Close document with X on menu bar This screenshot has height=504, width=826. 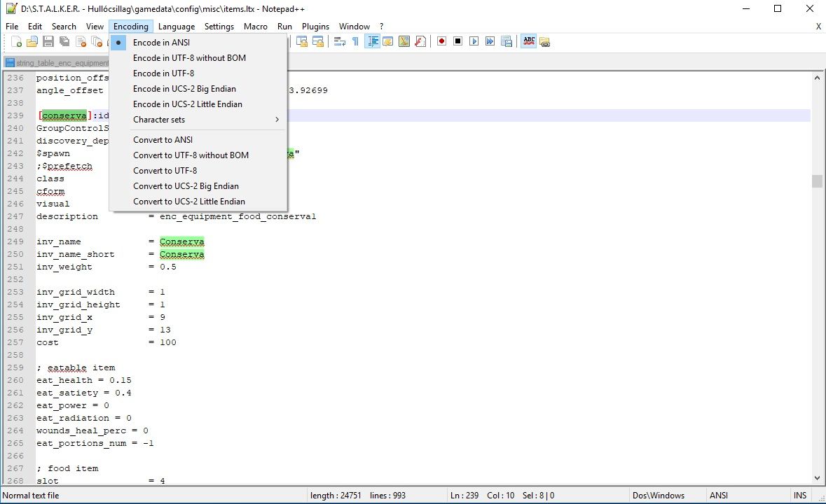click(818, 27)
